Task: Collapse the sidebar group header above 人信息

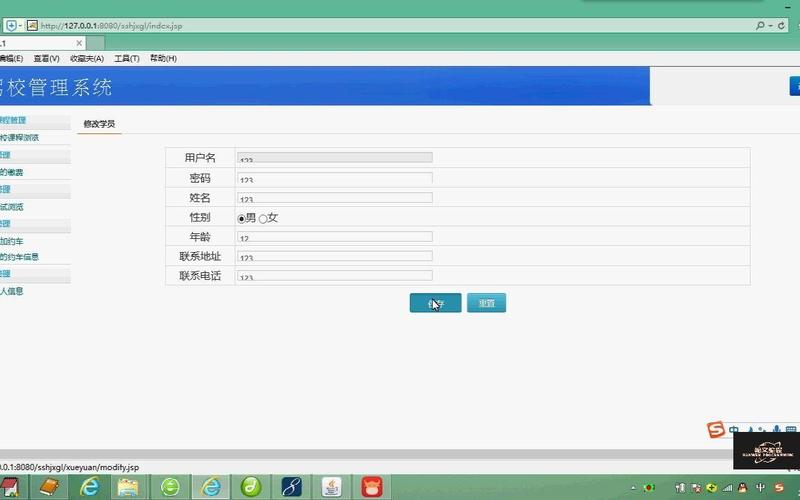Action: click(35, 274)
